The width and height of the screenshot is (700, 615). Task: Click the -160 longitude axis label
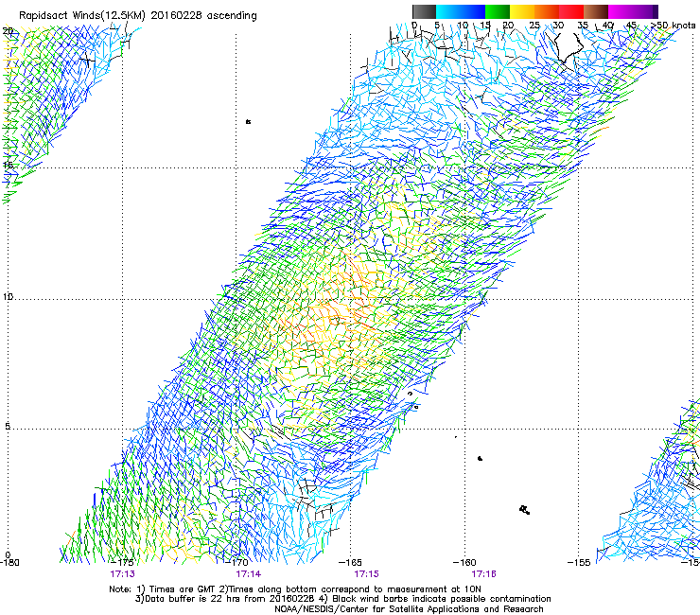tap(464, 562)
